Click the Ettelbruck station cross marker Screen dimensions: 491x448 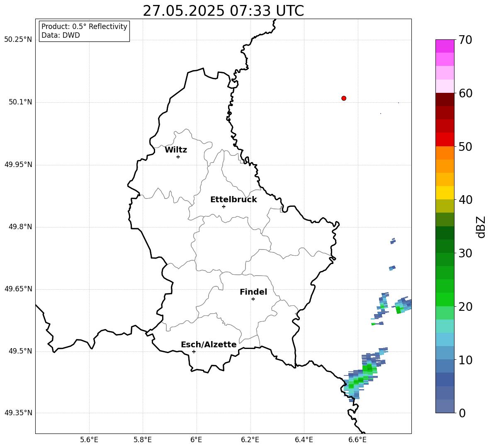click(x=224, y=206)
